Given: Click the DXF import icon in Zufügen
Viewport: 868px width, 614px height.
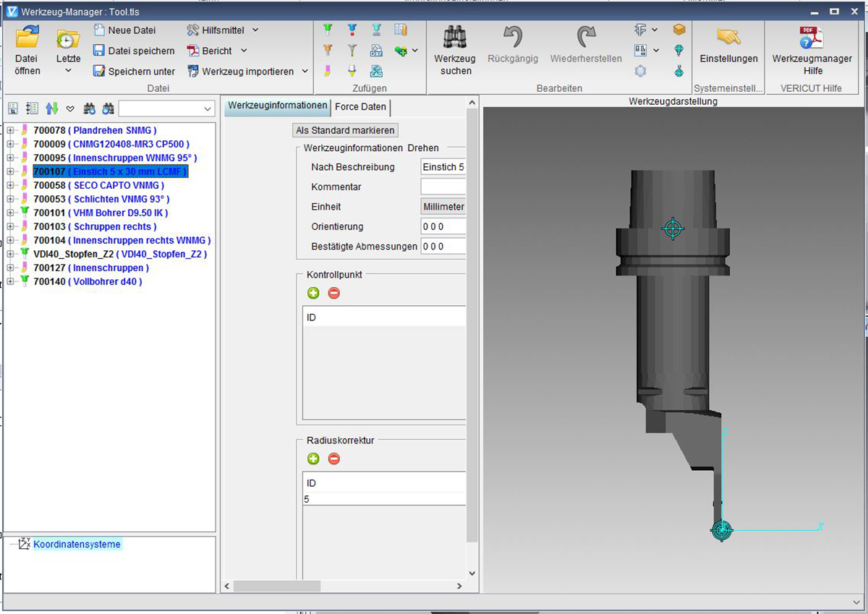Looking at the screenshot, I should pos(376,51).
